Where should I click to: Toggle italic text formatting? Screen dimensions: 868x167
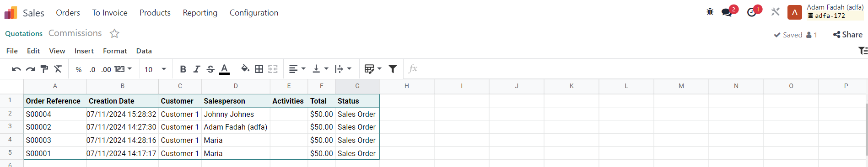point(197,69)
